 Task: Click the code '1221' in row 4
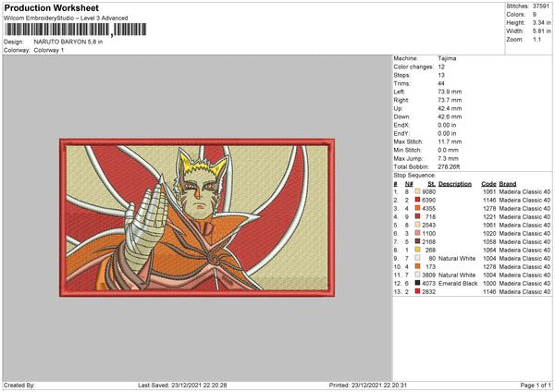click(489, 217)
